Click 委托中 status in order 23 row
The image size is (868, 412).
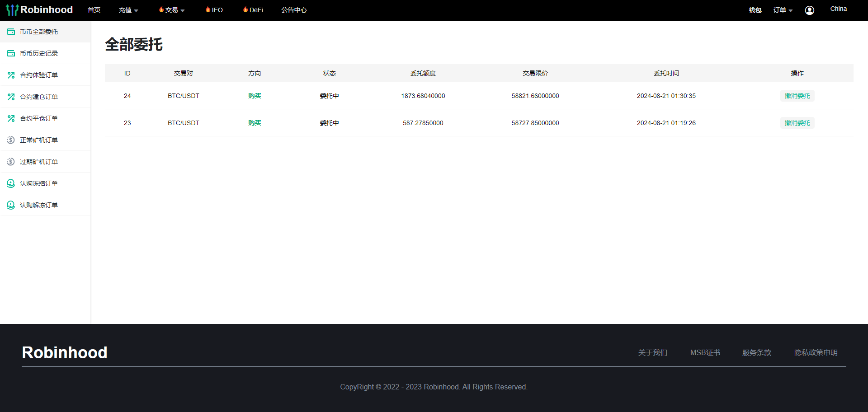coord(330,123)
